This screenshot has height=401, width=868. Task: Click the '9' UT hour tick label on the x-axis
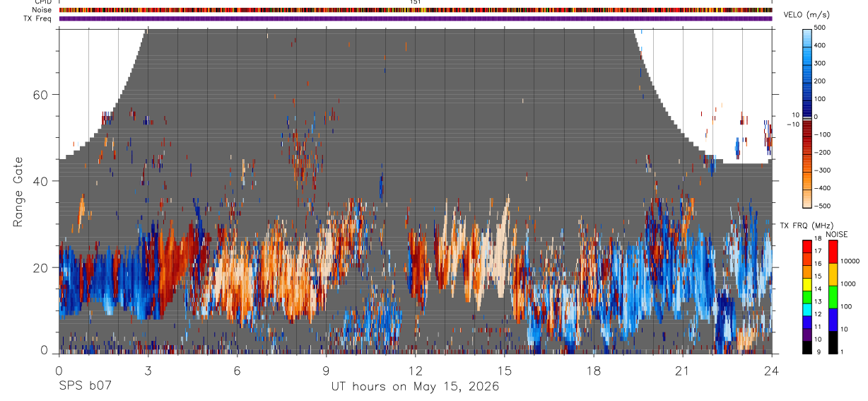tap(326, 371)
